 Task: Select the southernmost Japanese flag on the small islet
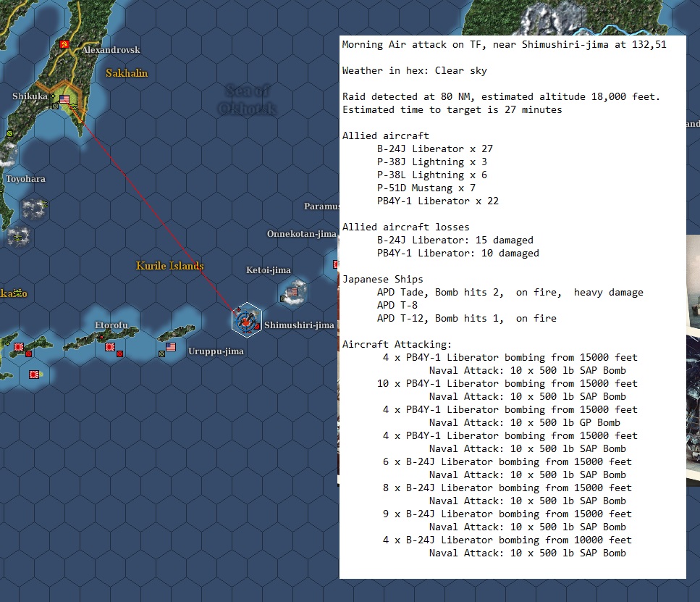pyautogui.click(x=34, y=375)
